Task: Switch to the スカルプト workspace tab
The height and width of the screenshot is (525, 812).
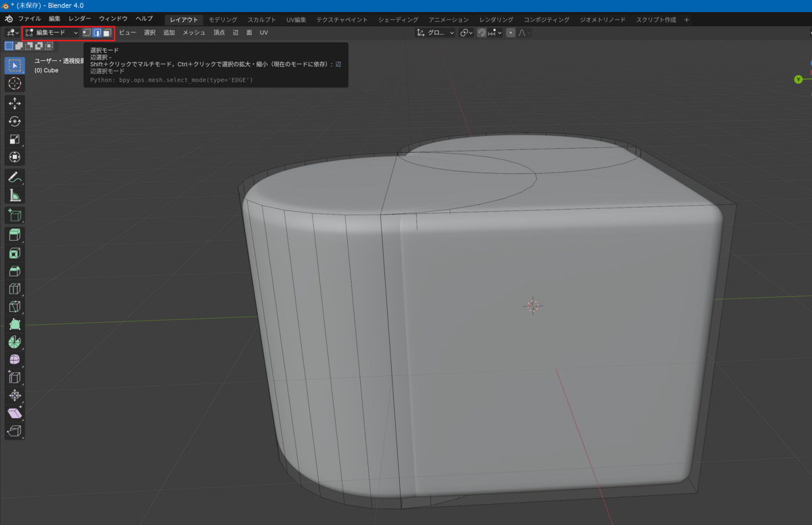Action: pyautogui.click(x=262, y=20)
